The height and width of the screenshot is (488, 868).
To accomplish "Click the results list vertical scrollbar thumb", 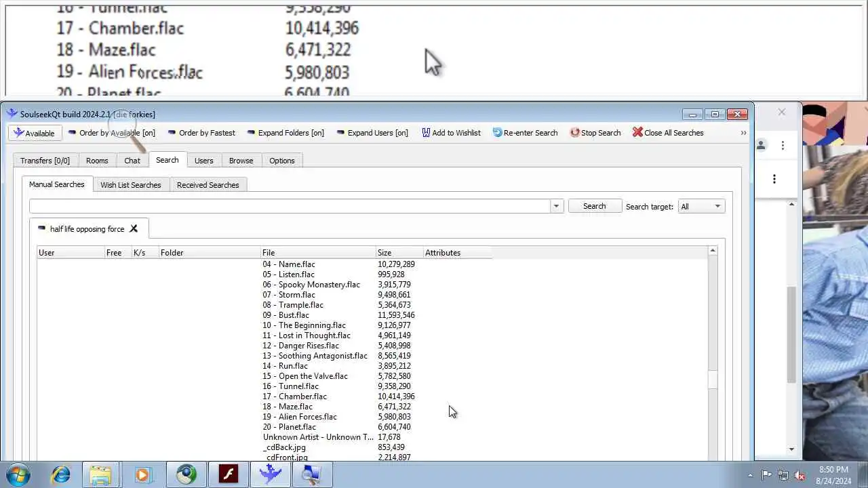I will click(712, 380).
